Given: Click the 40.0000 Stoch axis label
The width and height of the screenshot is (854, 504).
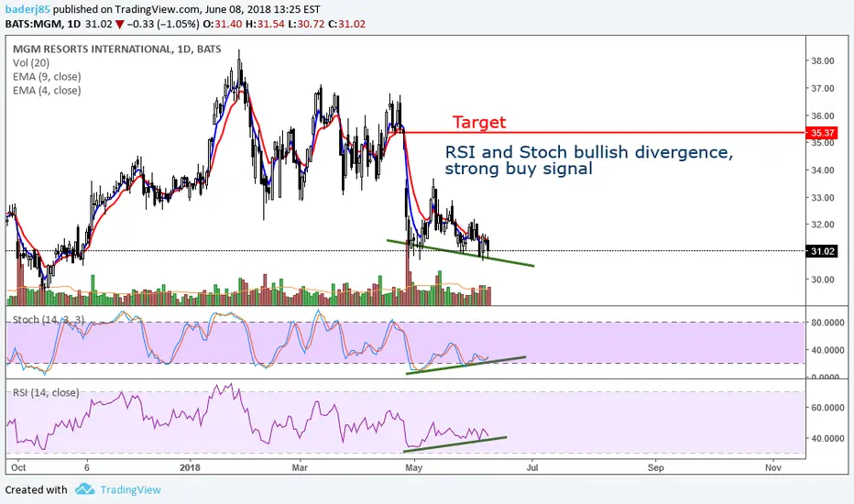Looking at the screenshot, I should (x=827, y=350).
